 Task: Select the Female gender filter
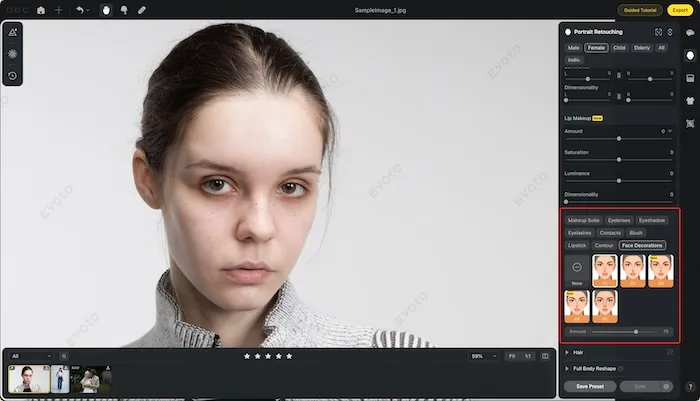pos(597,47)
